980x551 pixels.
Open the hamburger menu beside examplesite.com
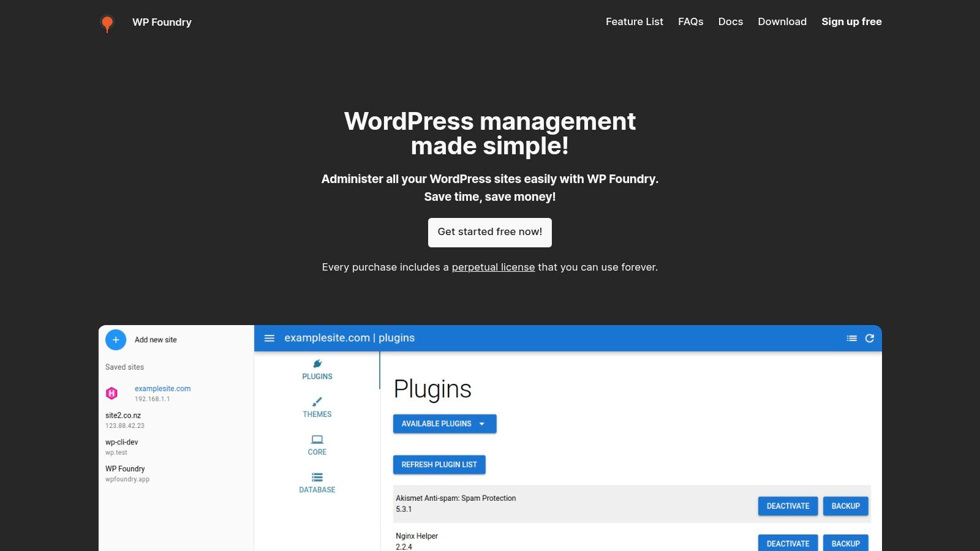click(x=269, y=338)
